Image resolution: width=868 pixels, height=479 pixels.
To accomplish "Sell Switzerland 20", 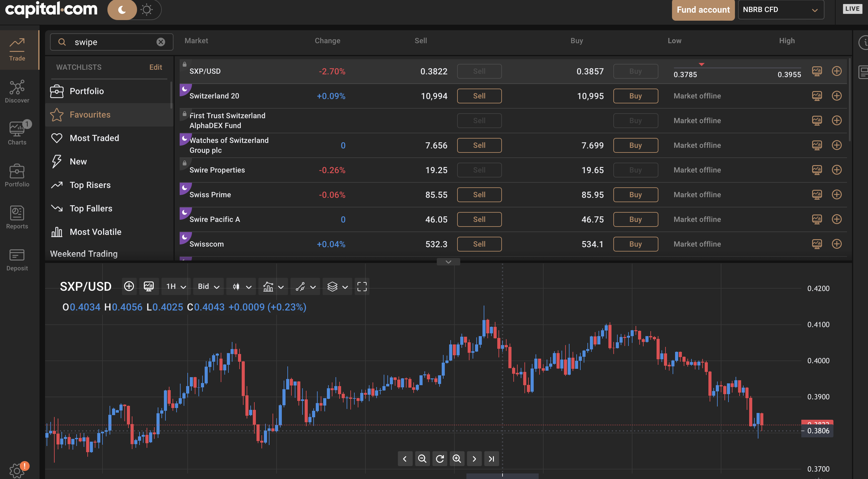I will (479, 96).
